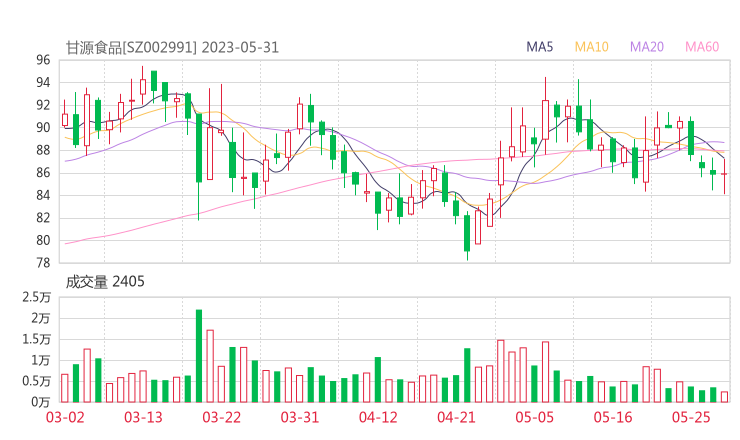Select the 0万 volume axis label
The height and width of the screenshot is (440, 740).
click(x=41, y=402)
